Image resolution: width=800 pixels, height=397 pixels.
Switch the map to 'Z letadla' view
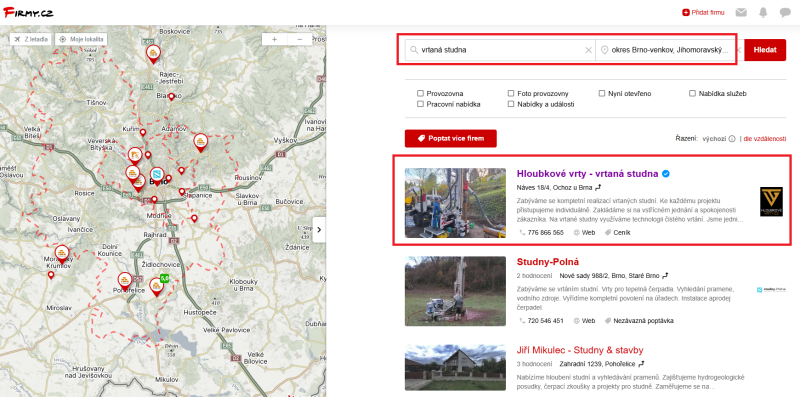(x=31, y=39)
